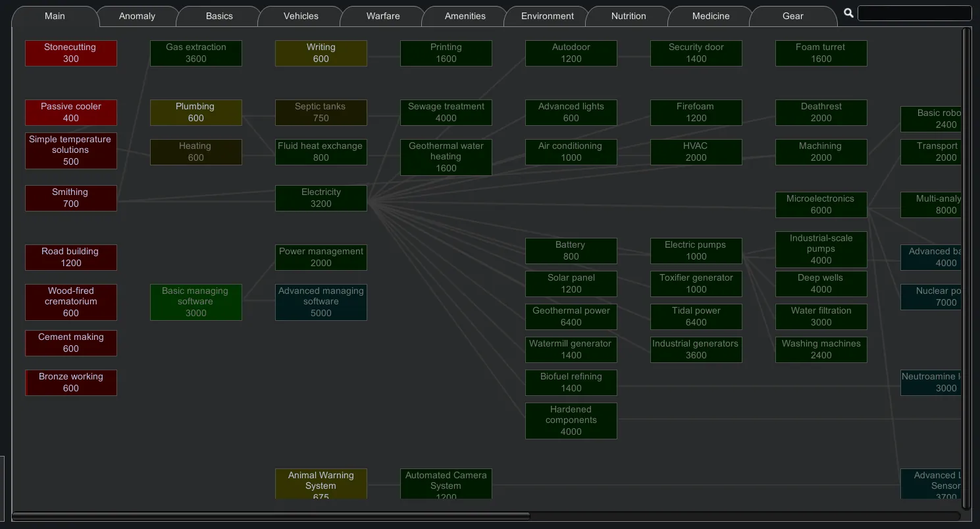
Task: Select the Medicine tab
Action: 711,16
